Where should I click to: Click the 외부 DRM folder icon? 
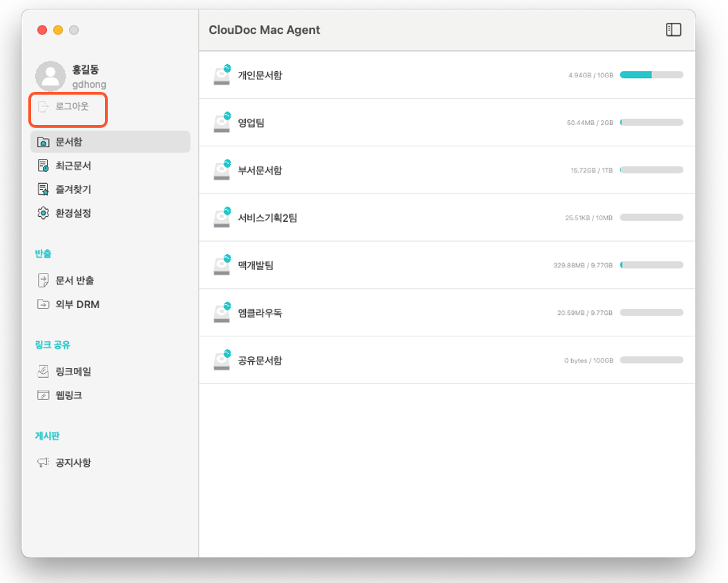pyautogui.click(x=44, y=304)
